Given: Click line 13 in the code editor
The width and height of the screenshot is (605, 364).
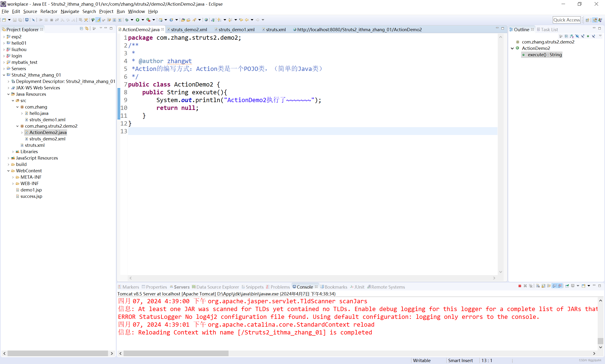Looking at the screenshot, I should pyautogui.click(x=312, y=131).
